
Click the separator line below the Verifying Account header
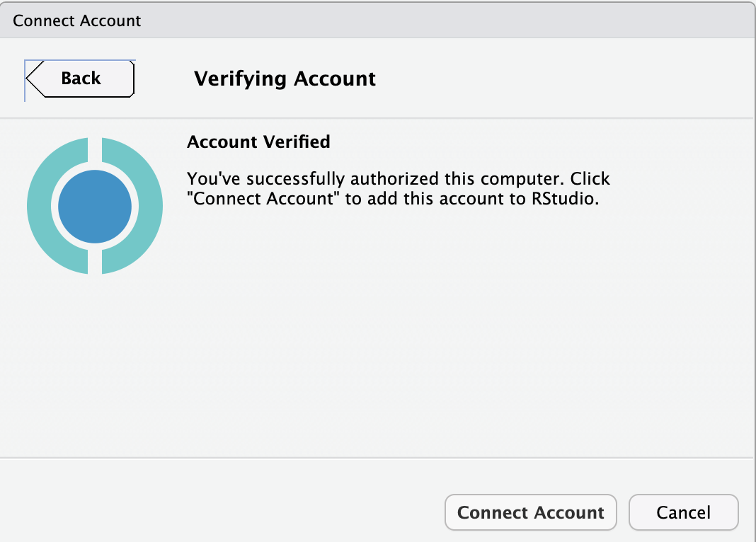[378, 117]
